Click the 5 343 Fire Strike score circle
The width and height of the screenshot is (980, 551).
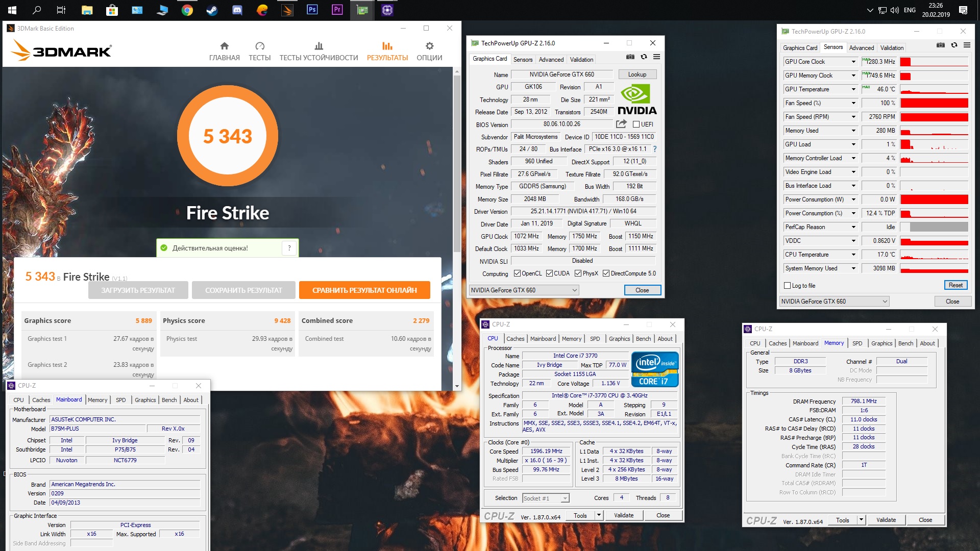[228, 136]
